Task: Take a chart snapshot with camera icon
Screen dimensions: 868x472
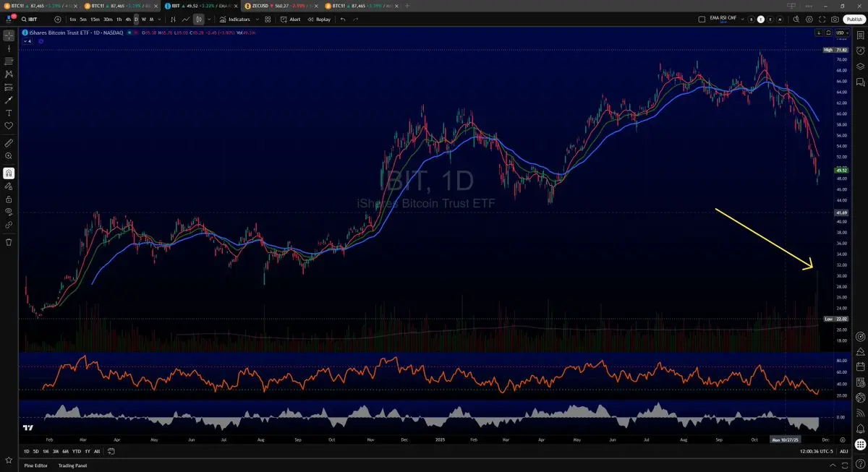Action: [835, 20]
